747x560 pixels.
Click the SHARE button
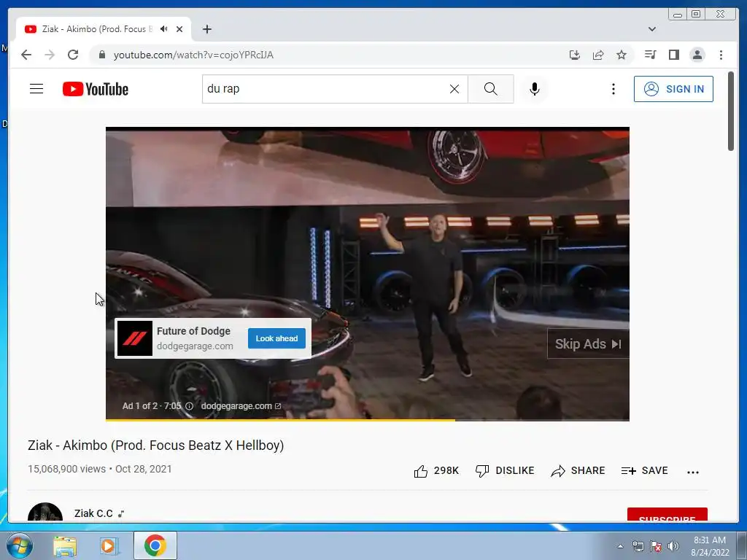(x=578, y=471)
